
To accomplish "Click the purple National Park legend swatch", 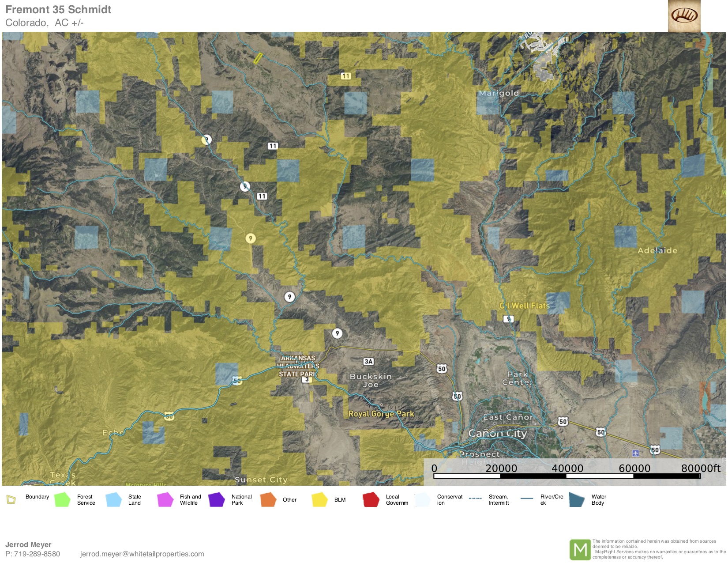I will (217, 499).
